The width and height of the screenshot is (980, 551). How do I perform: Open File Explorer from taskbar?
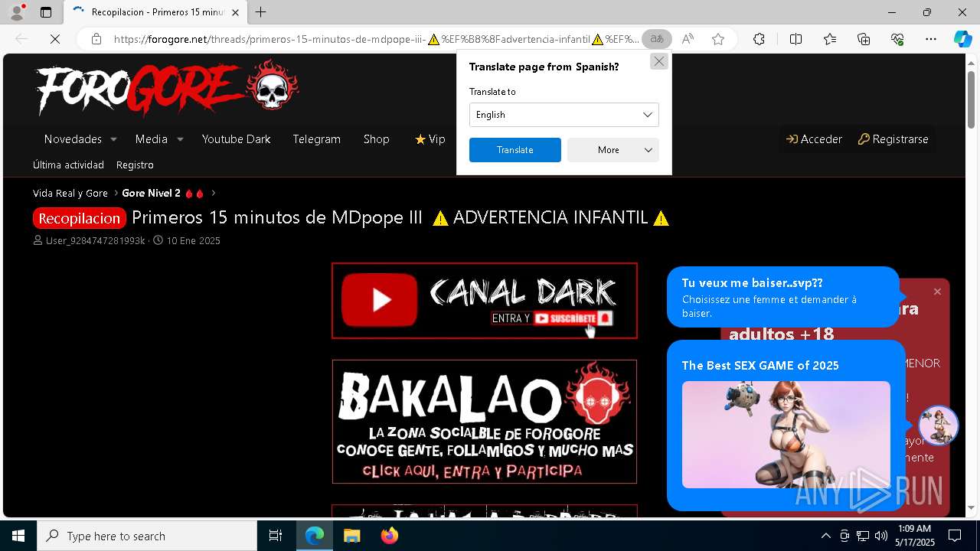(x=351, y=536)
